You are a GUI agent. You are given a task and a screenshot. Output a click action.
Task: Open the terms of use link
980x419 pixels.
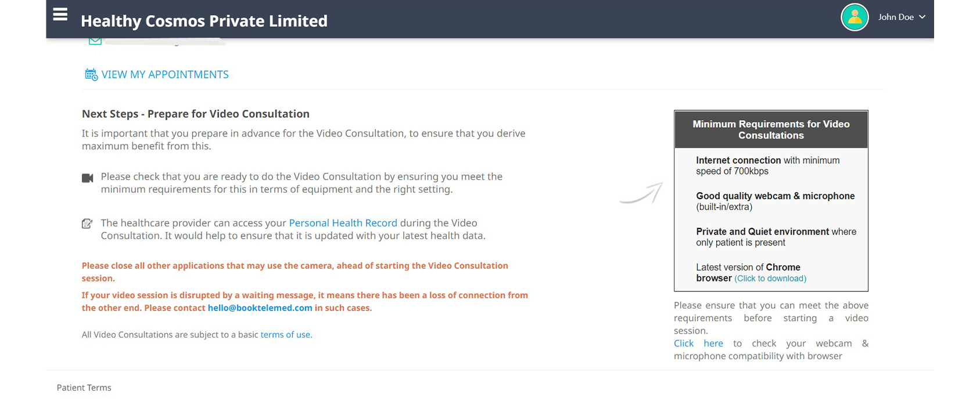pyautogui.click(x=286, y=334)
